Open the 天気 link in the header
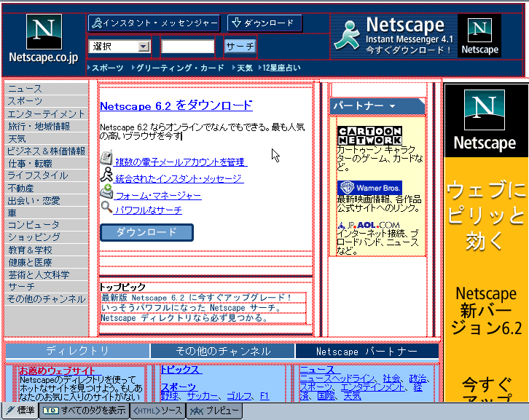 click(x=245, y=68)
